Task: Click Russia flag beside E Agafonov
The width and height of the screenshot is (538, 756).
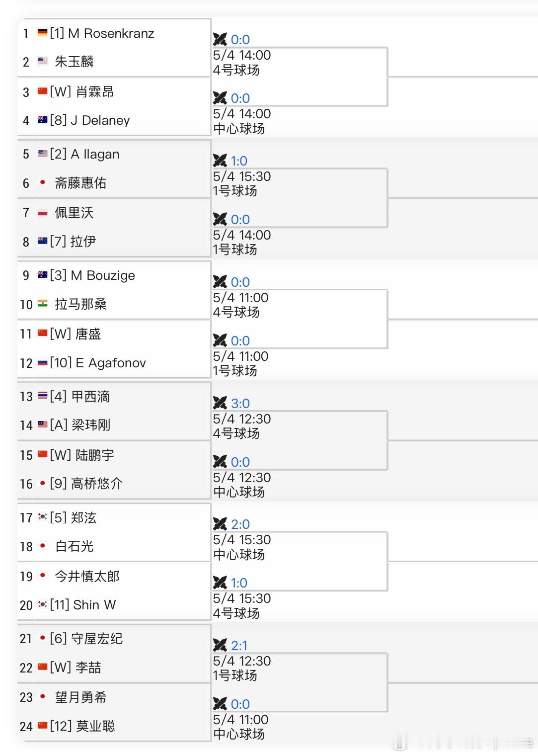Action: 43,362
